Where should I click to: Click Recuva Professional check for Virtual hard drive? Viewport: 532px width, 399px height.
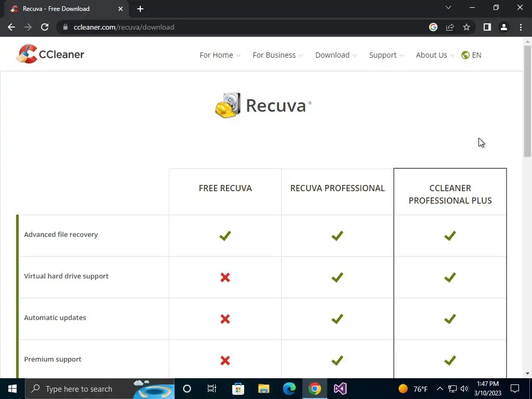click(x=337, y=277)
